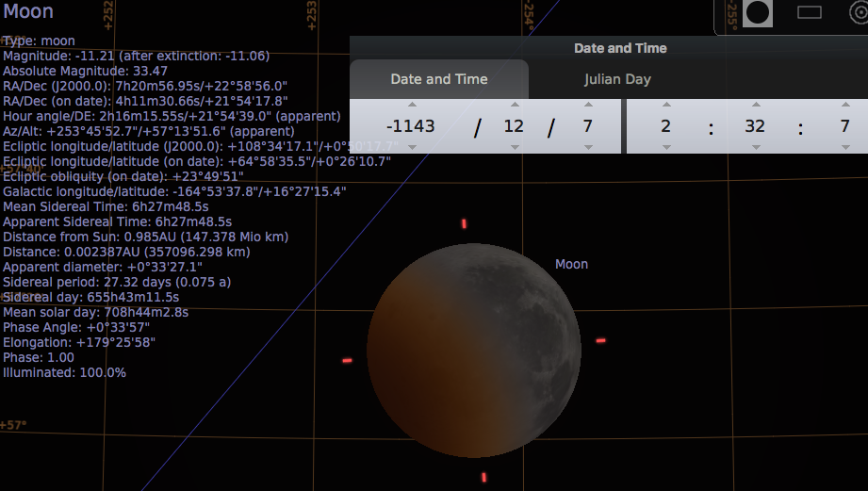Decrease seconds with the down arrow
The height and width of the screenshot is (491, 868).
click(x=844, y=147)
